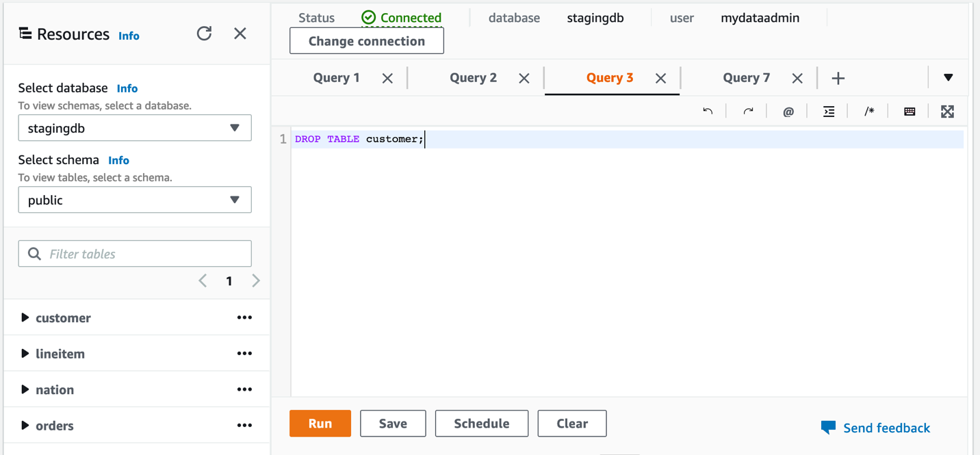Click the redo icon in editor toolbar
Viewport: 980px width, 455px height.
(748, 112)
